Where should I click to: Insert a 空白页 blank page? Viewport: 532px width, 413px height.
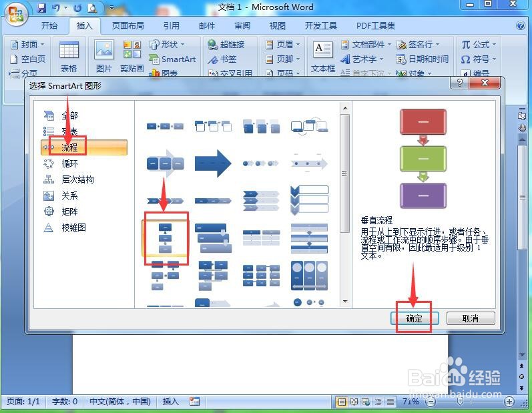(x=27, y=59)
